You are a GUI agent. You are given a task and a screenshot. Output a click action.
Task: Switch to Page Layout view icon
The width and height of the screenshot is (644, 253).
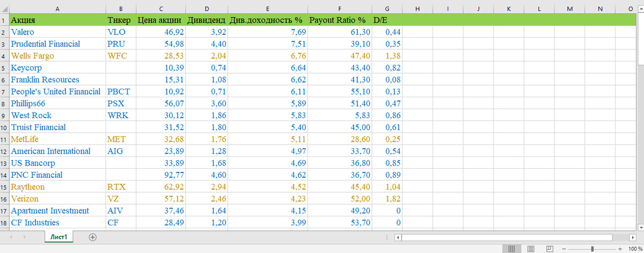pos(531,249)
